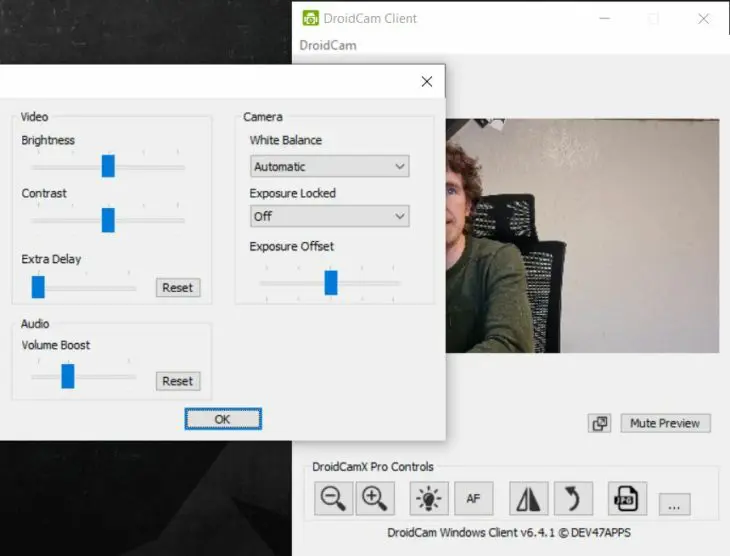Click the Exposure Offset slider handle
Screen dimensions: 730x556
pyautogui.click(x=331, y=283)
